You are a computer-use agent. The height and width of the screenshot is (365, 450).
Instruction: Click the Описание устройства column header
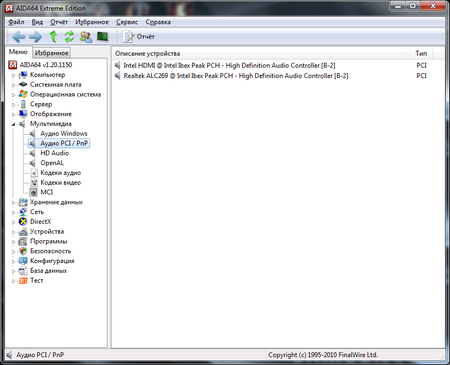click(261, 53)
